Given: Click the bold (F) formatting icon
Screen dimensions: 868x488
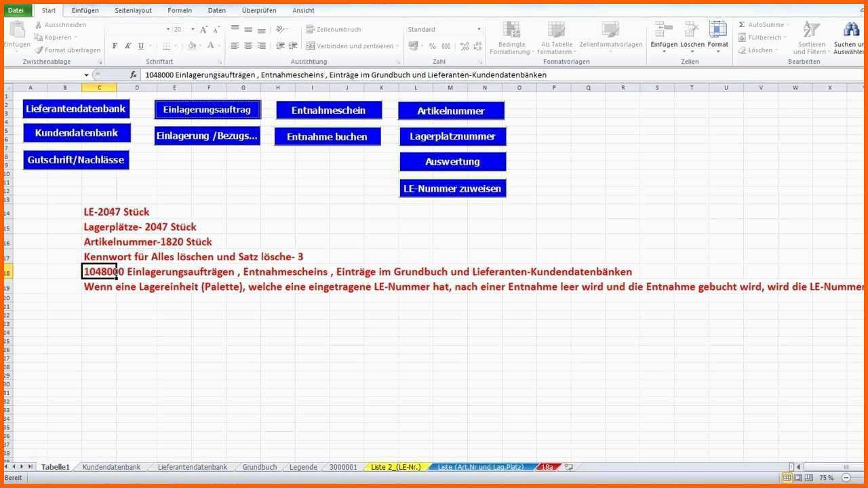Looking at the screenshot, I should (115, 46).
